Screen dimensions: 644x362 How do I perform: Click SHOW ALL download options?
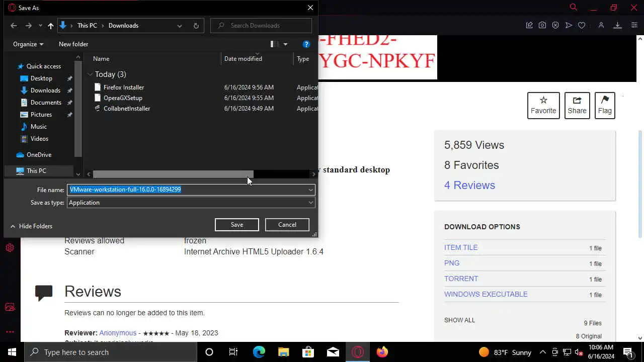pos(459,320)
